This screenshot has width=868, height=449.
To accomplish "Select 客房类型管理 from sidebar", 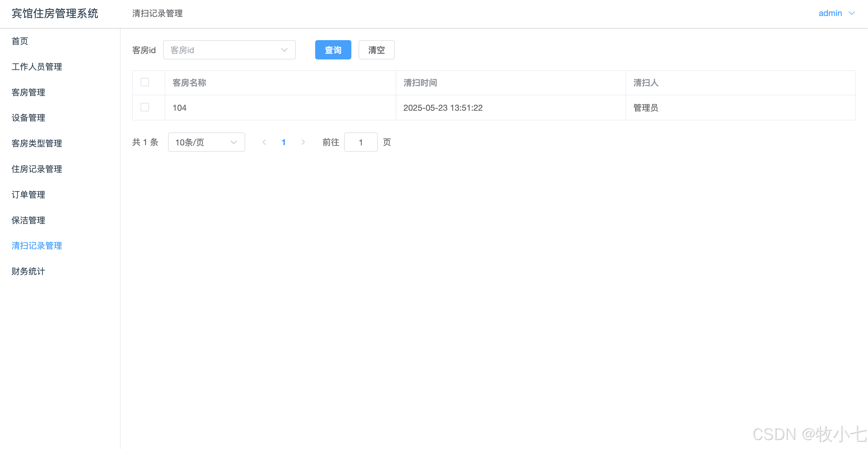I will click(x=37, y=143).
